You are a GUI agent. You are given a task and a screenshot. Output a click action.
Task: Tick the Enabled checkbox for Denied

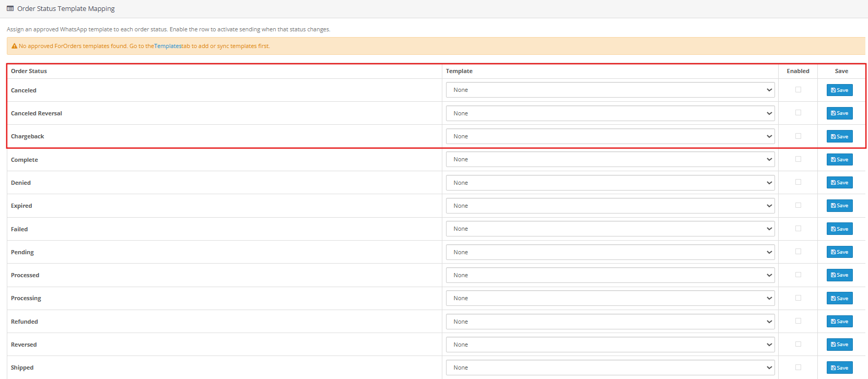[798, 182]
